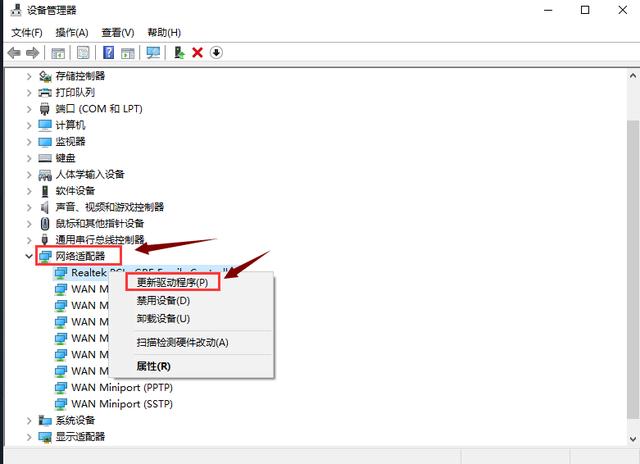This screenshot has height=464, width=640.
Task: Open the 帮助(H) menu
Action: [x=164, y=33]
